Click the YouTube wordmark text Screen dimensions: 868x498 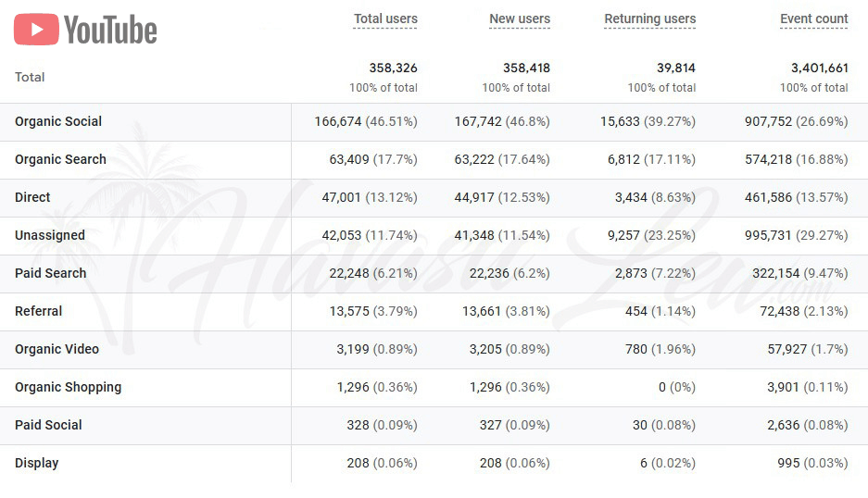click(x=111, y=30)
